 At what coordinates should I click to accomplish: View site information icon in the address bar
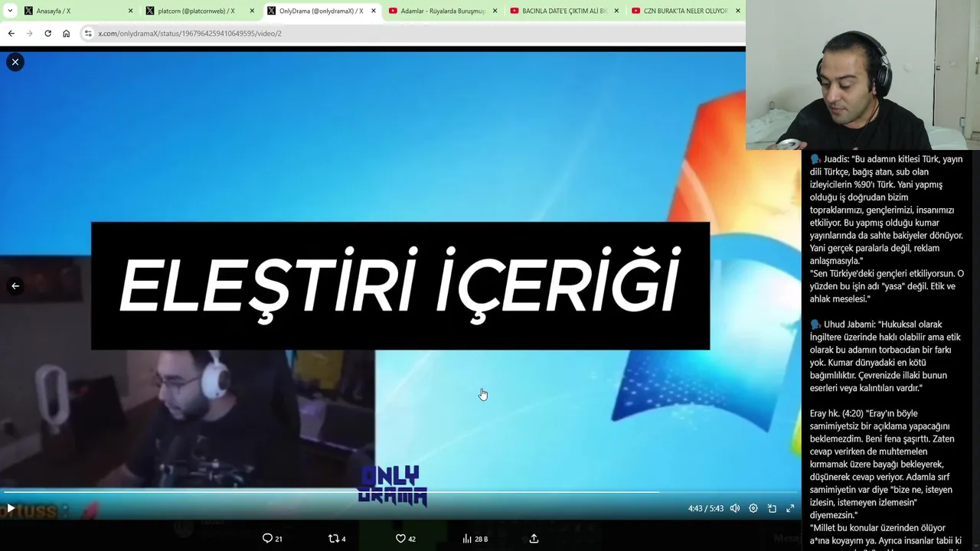point(88,34)
